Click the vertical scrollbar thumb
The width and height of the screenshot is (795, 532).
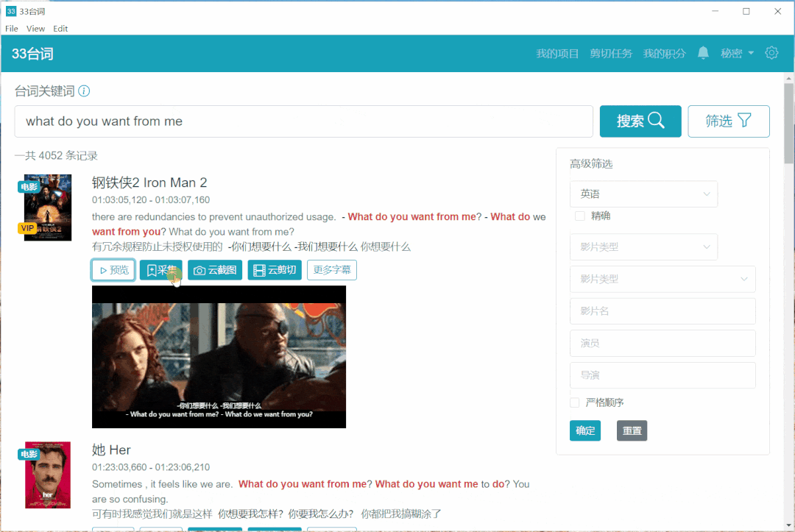click(788, 123)
